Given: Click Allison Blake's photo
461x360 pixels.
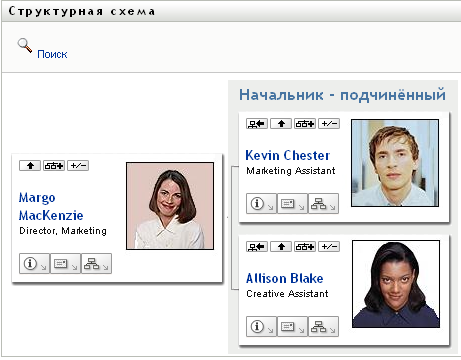Looking at the screenshot, I should (396, 284).
